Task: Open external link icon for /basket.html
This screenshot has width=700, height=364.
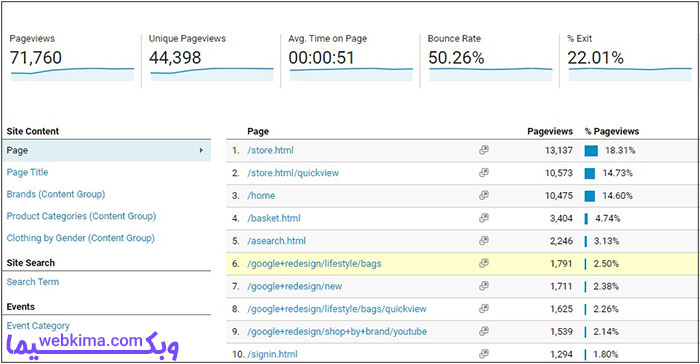Action: click(483, 218)
